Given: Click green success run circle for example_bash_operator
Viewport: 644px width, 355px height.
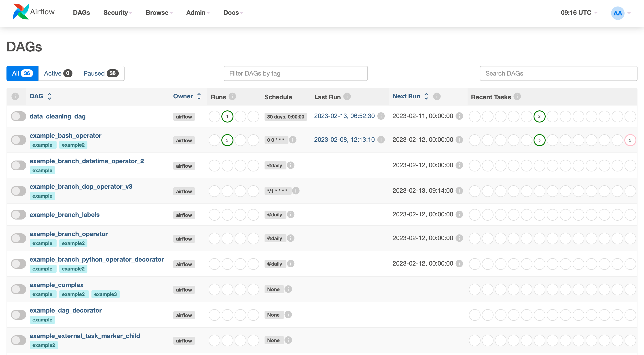Looking at the screenshot, I should pyautogui.click(x=227, y=140).
